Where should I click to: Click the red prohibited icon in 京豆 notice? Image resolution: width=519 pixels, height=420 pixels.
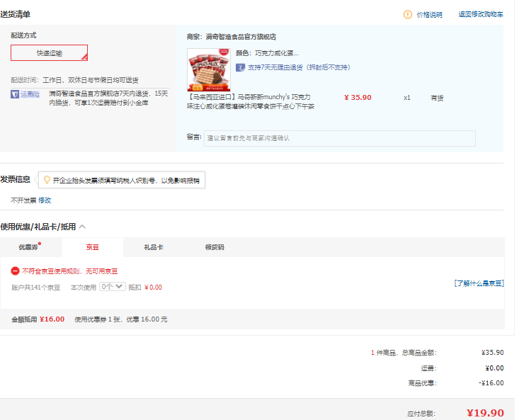tap(16, 271)
